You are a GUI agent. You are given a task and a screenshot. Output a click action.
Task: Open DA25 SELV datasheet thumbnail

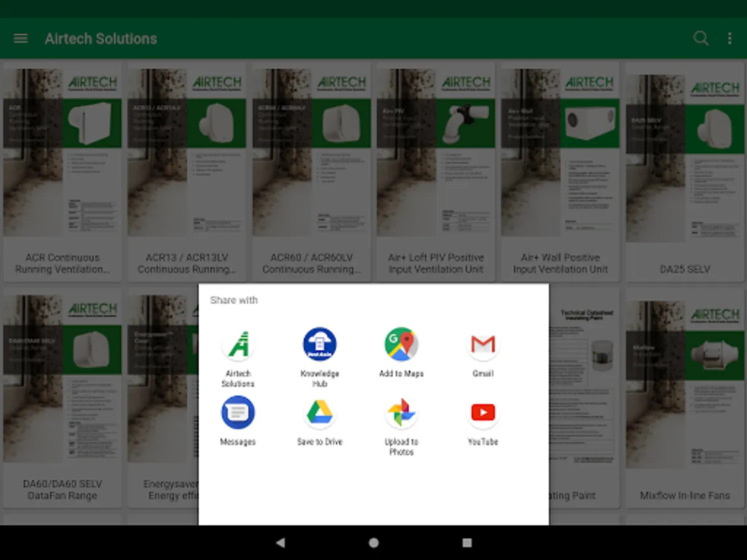[685, 159]
